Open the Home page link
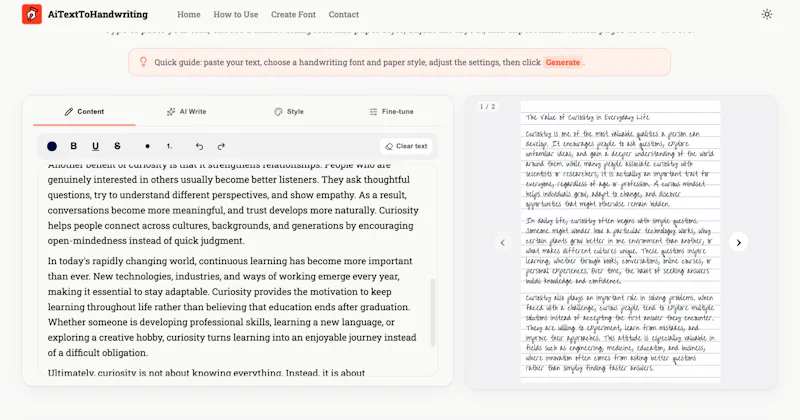This screenshot has width=800, height=420. point(189,14)
